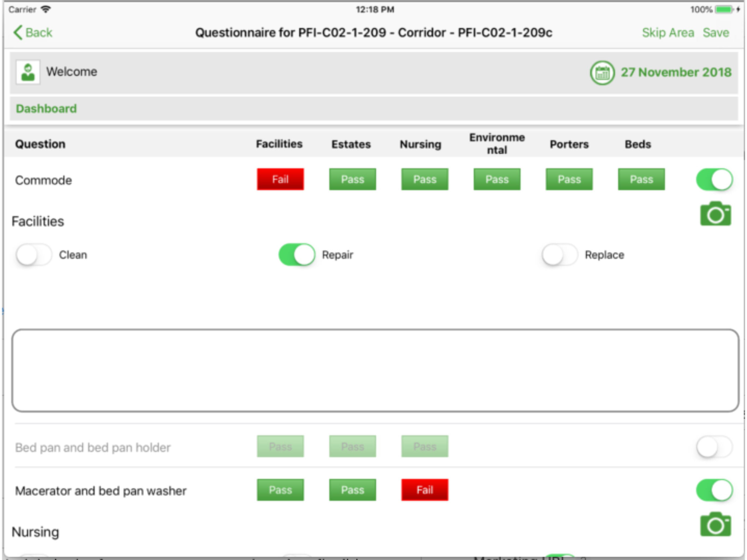Select the questionnaire title text

click(374, 33)
